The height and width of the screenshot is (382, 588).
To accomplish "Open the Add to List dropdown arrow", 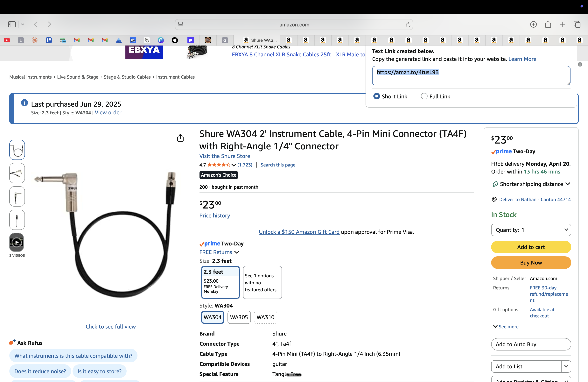I will 566,366.
